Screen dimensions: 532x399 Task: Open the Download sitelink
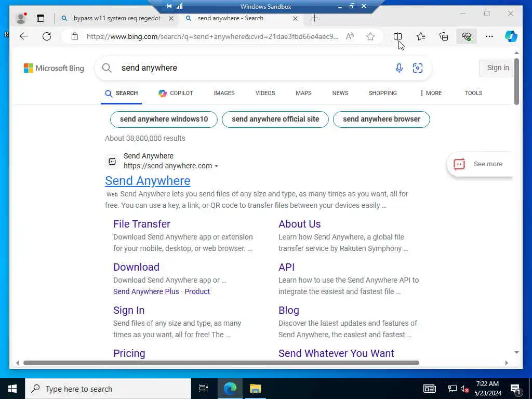[137, 267]
